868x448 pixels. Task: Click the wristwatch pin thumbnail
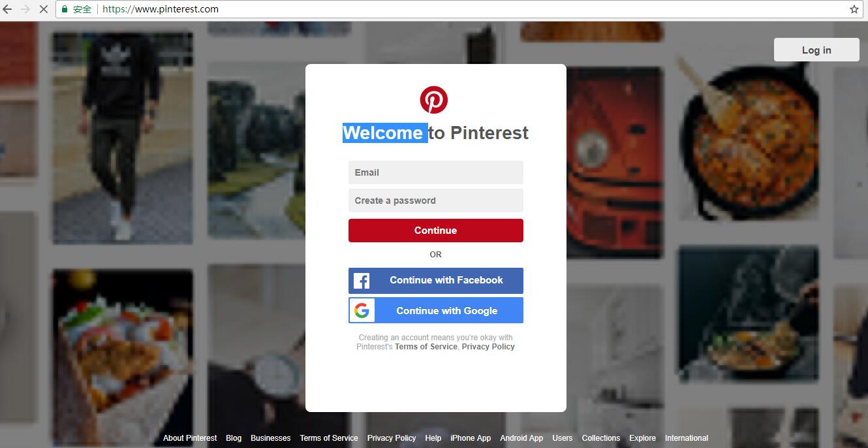257,356
